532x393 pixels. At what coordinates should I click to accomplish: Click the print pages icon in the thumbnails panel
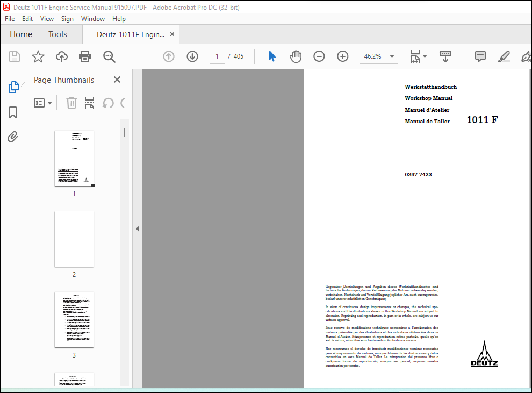(x=89, y=103)
